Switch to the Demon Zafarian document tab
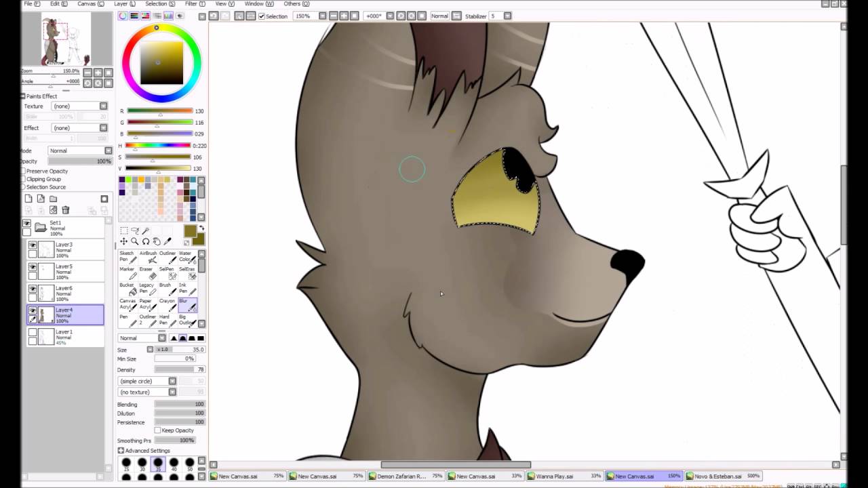The width and height of the screenshot is (868, 488). (x=406, y=476)
